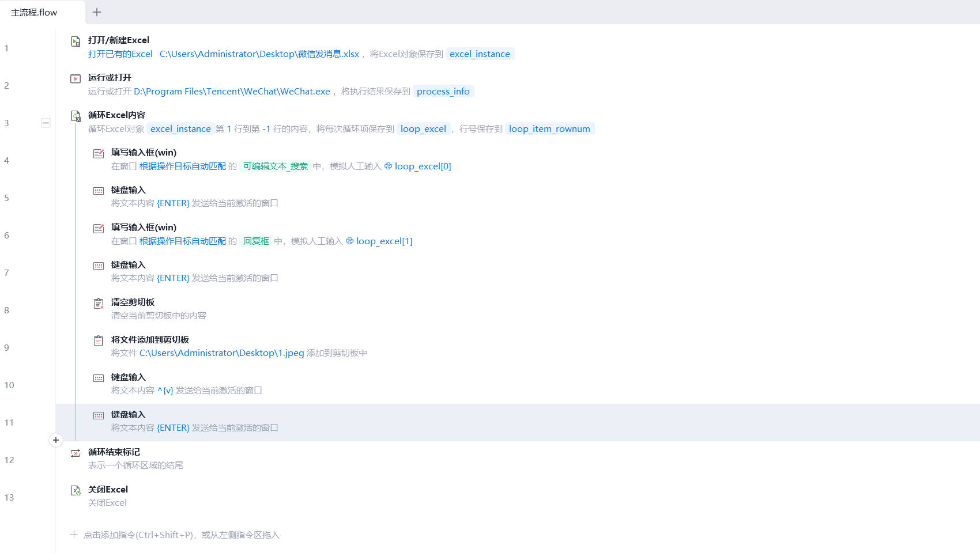
Task: Select the process_info variable tag
Action: coord(443,92)
